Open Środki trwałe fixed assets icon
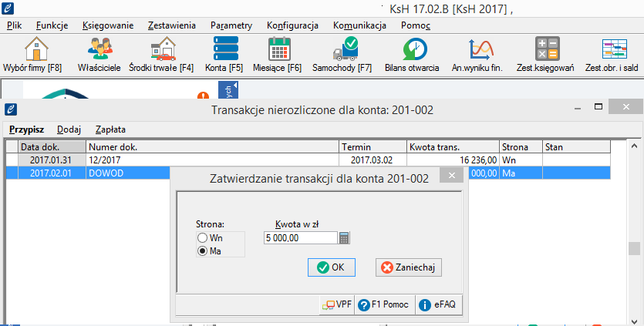The width and height of the screenshot is (644, 326). (161, 50)
